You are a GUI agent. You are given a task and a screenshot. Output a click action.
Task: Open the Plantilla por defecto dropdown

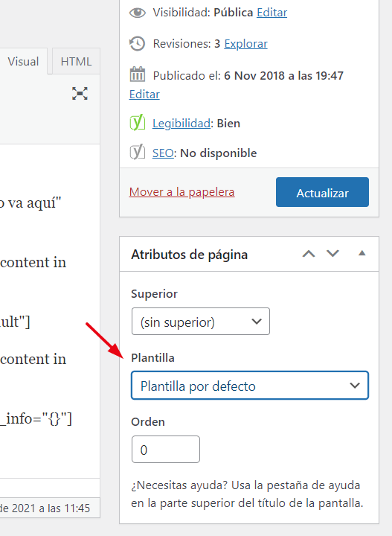pyautogui.click(x=250, y=386)
